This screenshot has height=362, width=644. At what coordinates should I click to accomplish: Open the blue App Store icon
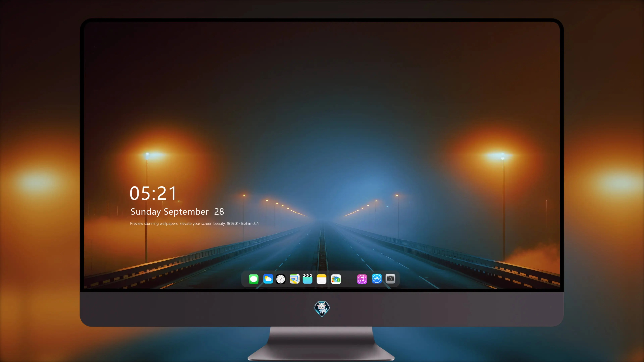[377, 279]
